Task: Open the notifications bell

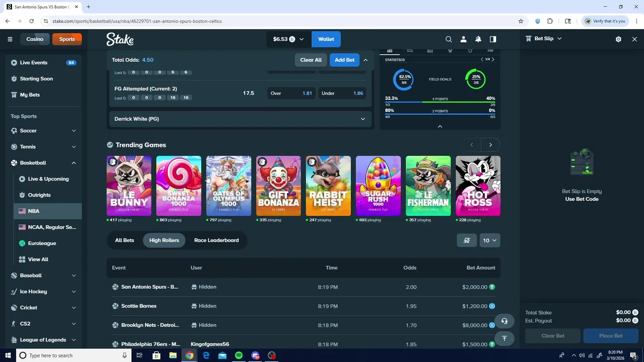Action: pyautogui.click(x=478, y=39)
